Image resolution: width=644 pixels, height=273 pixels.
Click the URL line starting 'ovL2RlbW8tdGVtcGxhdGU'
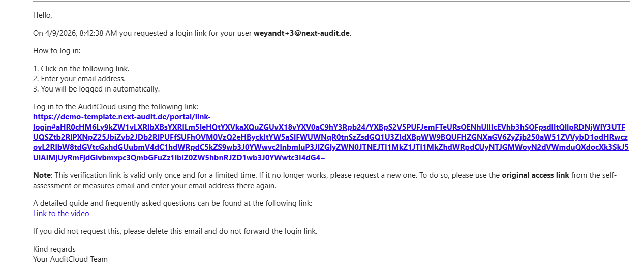(x=331, y=147)
